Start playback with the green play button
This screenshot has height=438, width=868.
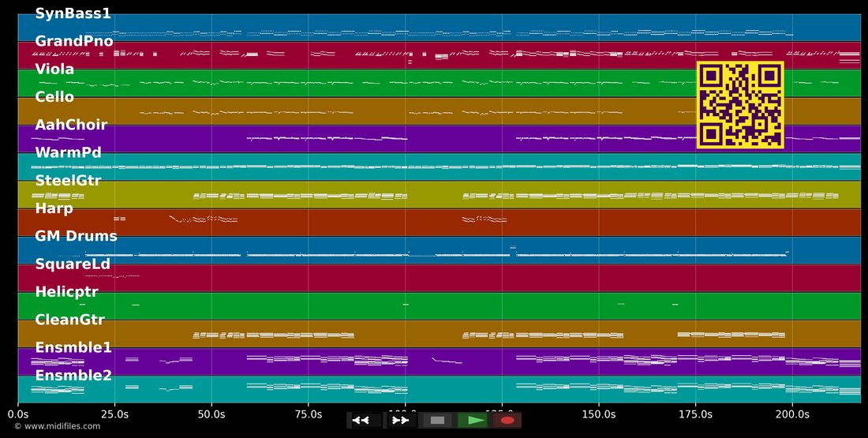tap(473, 421)
